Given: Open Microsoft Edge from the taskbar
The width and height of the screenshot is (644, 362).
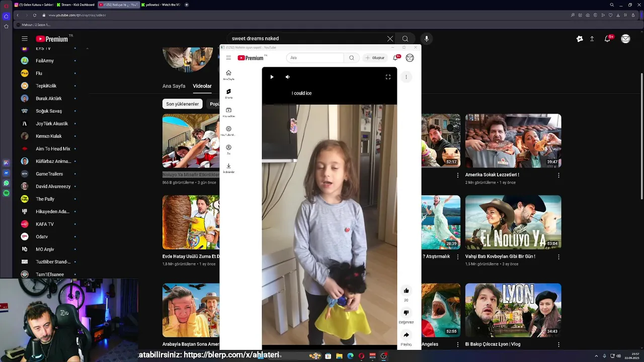Looking at the screenshot, I should pos(350,356).
